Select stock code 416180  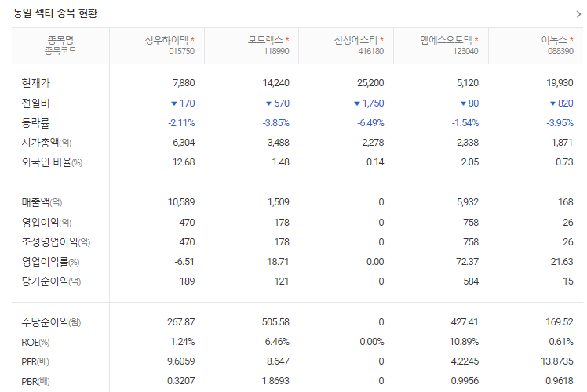click(x=371, y=51)
